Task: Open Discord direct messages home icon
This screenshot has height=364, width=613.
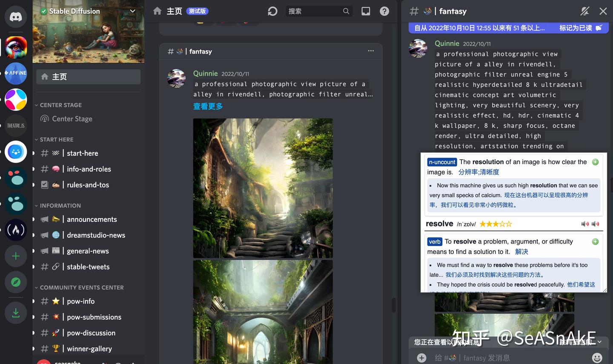Action: coord(16,17)
